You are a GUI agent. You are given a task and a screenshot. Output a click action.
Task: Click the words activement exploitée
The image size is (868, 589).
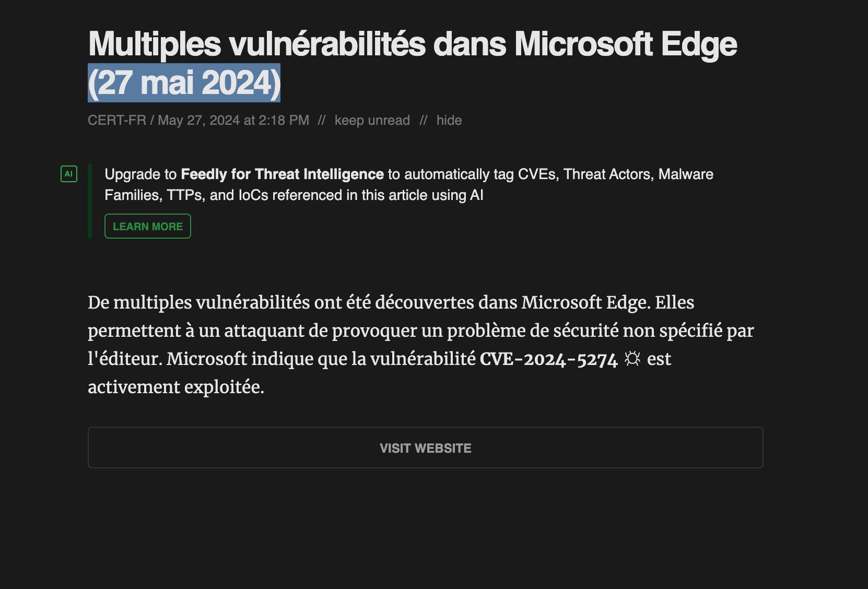176,387
